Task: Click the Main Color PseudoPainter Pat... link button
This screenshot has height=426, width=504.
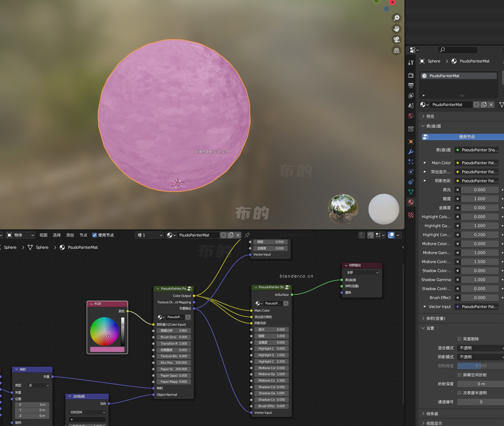Action: click(x=477, y=163)
